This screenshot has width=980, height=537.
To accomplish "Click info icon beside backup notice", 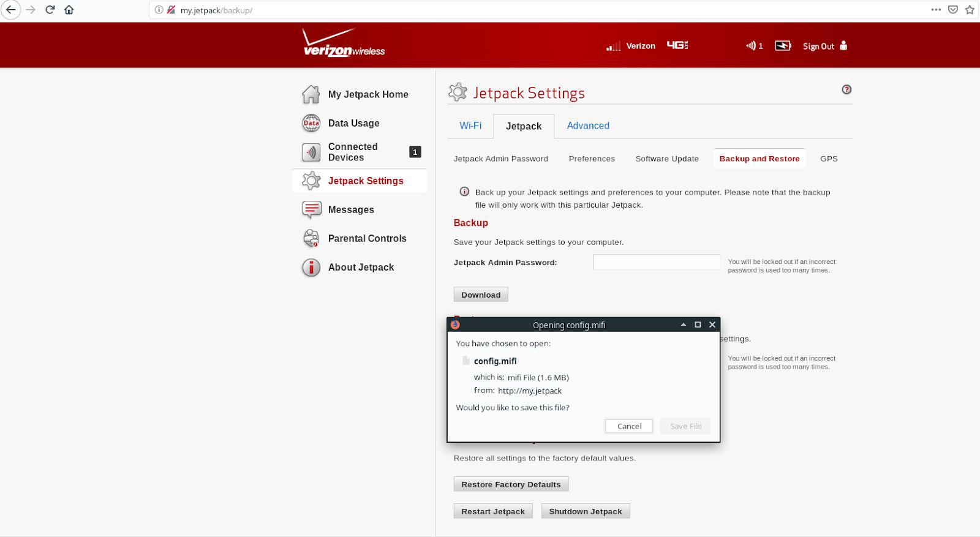I will click(464, 192).
